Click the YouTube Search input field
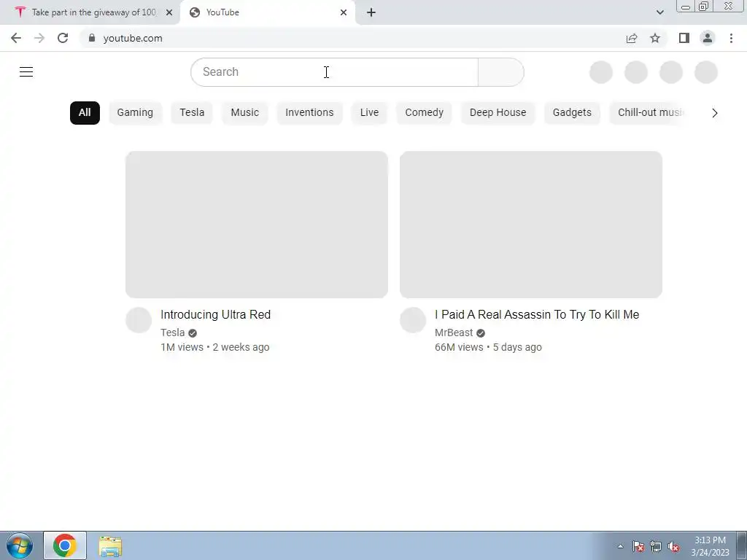Screen dimensions: 747x560 (334, 72)
